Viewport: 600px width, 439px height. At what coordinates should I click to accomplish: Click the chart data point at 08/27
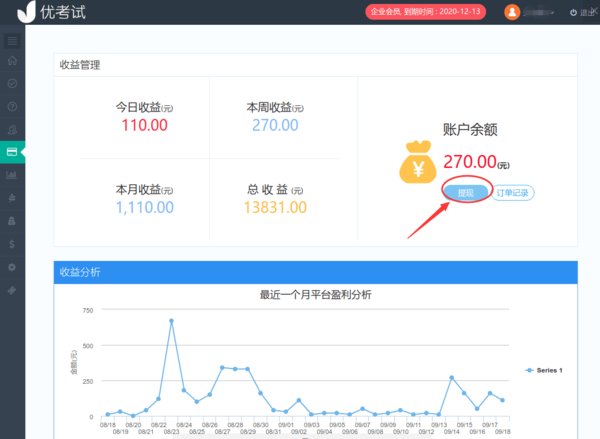click(x=222, y=367)
